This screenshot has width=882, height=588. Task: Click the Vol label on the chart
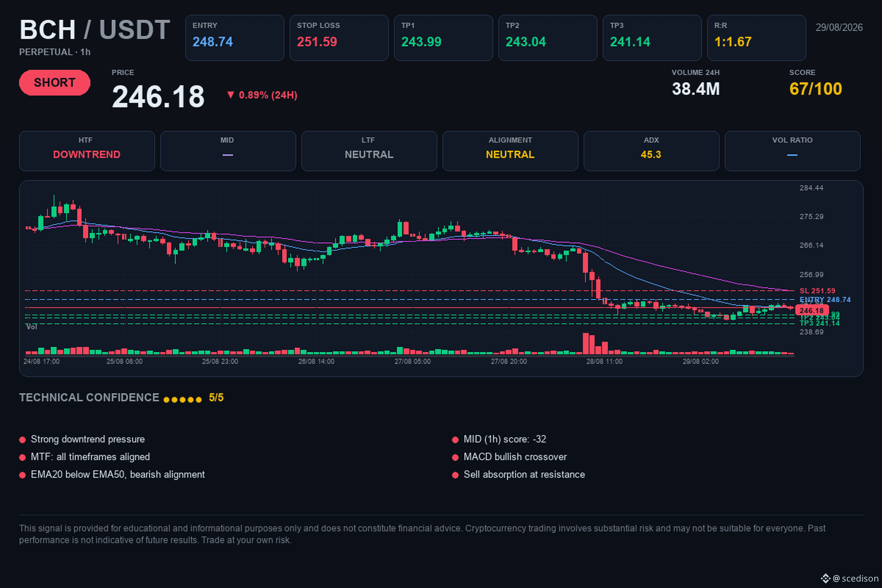[32, 327]
